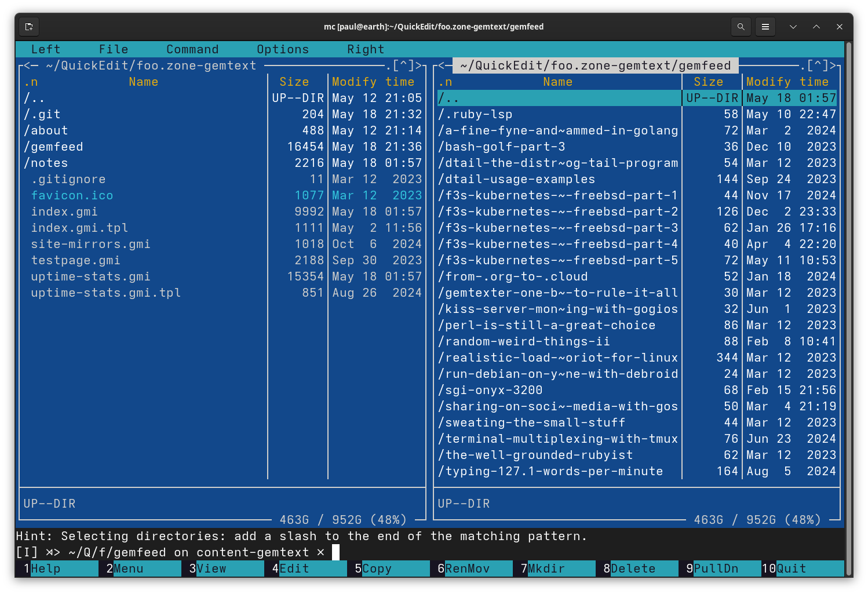Select the site-mirrors.gmi file
The height and width of the screenshot is (594, 868).
point(223,244)
